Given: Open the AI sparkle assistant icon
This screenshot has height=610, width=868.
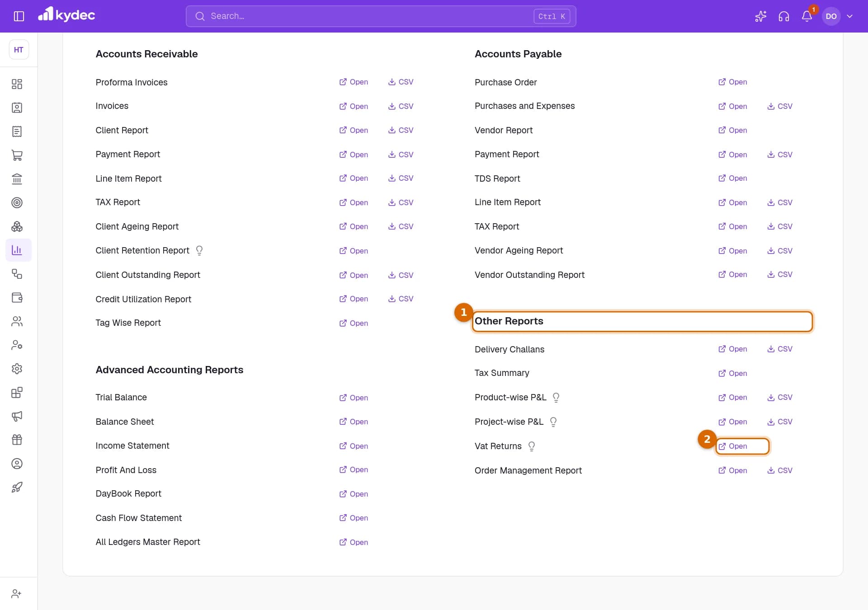Looking at the screenshot, I should [761, 16].
